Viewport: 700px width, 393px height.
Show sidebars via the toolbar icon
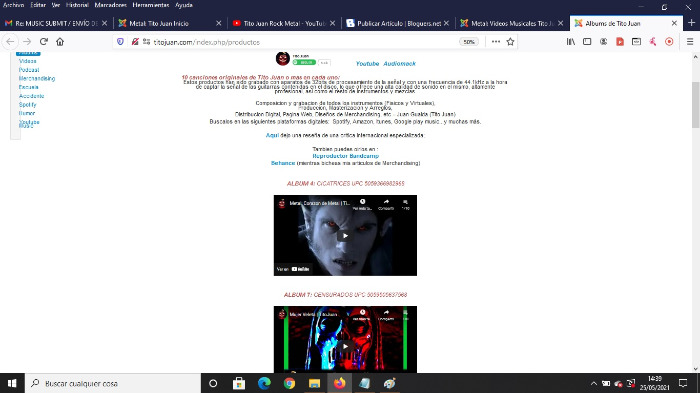coord(587,42)
